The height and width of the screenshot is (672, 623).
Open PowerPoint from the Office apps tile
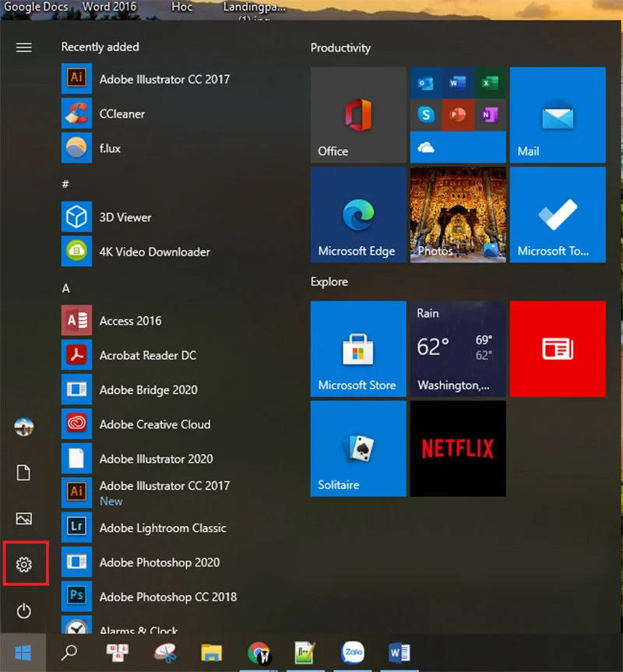tap(458, 115)
